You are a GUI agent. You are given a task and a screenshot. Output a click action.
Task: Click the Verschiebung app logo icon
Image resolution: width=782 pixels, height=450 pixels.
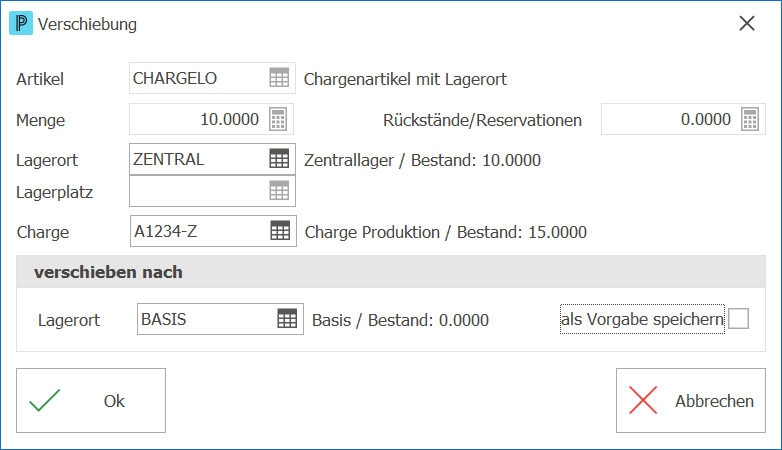pyautogui.click(x=21, y=23)
